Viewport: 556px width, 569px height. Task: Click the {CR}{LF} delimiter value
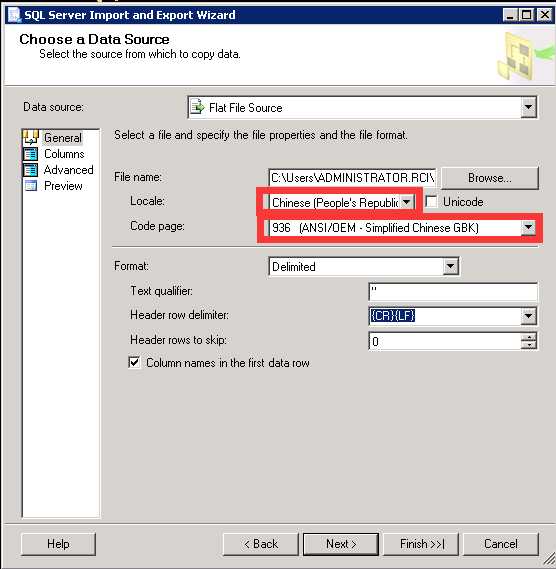(x=392, y=316)
